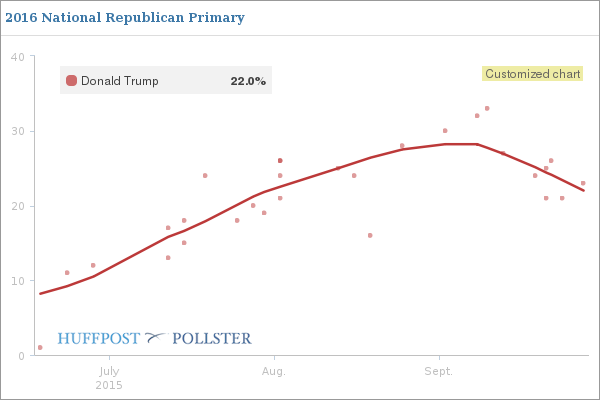
Task: Click the 30 label on y-axis
Action: coord(18,131)
